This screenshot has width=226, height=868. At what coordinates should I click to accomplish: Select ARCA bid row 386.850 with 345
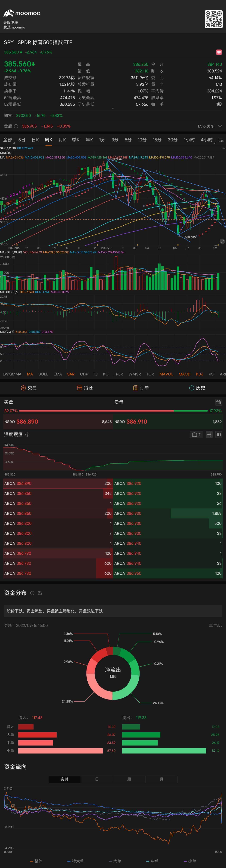[58, 493]
